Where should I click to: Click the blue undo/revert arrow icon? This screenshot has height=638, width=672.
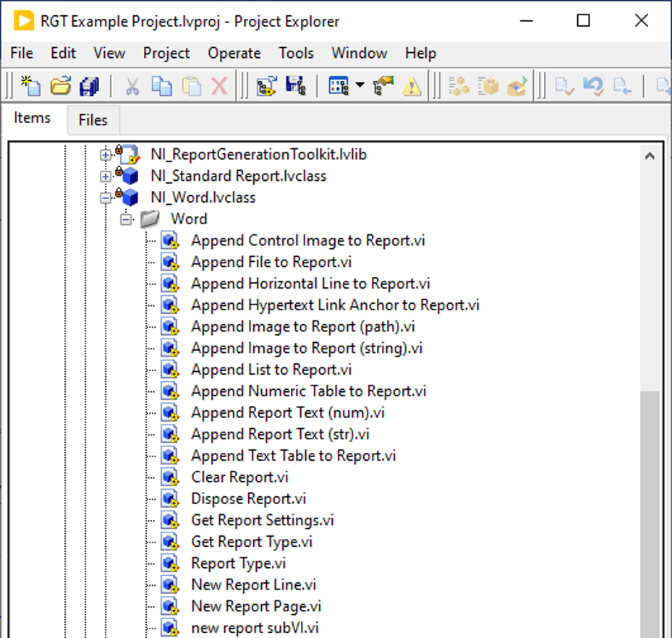click(x=594, y=86)
